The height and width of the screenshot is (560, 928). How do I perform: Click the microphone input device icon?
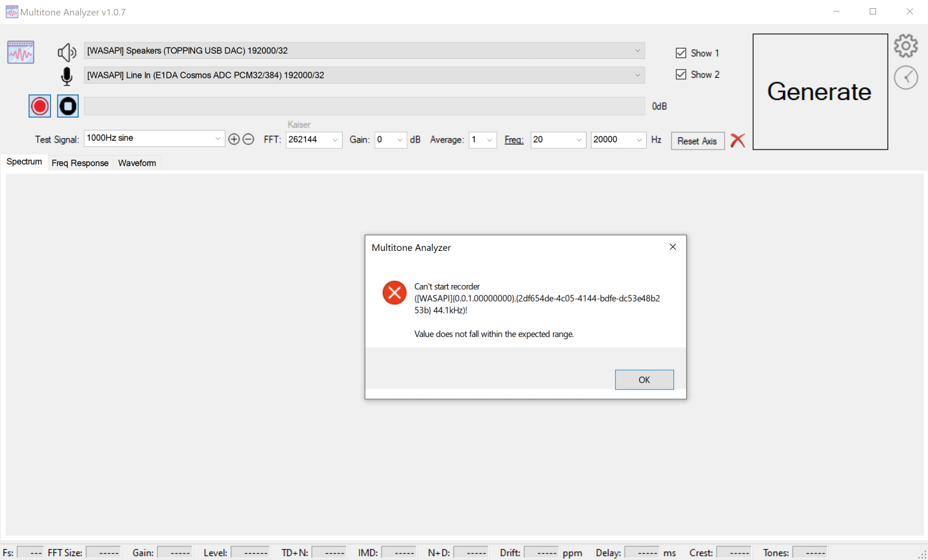(x=67, y=76)
